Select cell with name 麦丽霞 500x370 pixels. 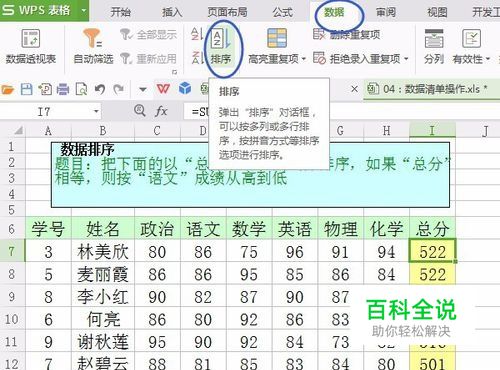coord(103,274)
